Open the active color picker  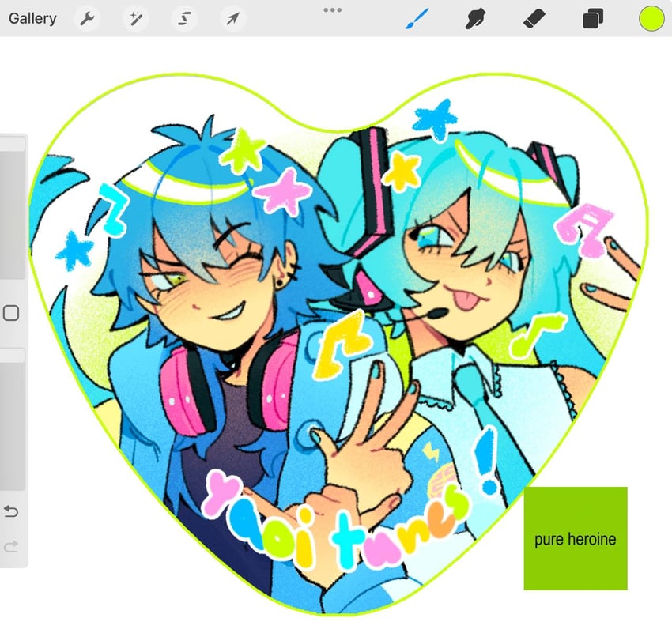point(651,19)
